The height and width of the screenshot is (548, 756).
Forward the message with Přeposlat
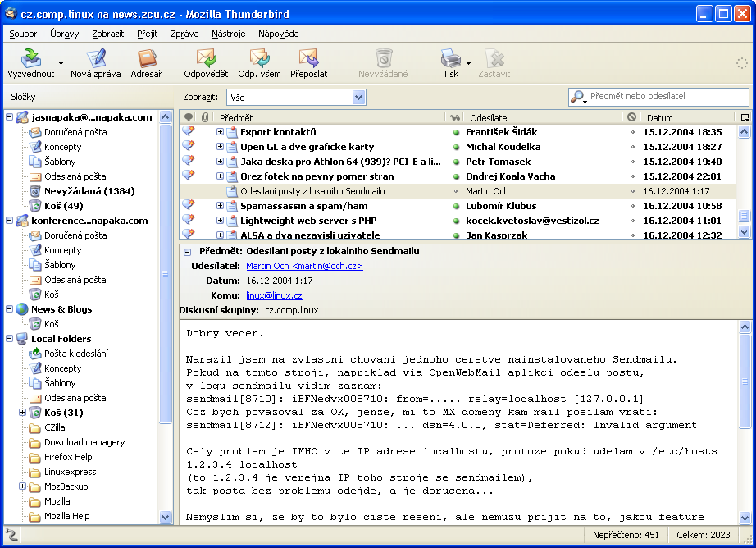[x=308, y=58]
